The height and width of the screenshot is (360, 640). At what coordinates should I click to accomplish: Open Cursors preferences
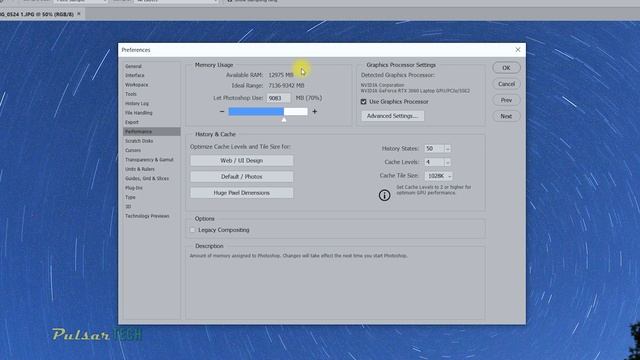(133, 150)
